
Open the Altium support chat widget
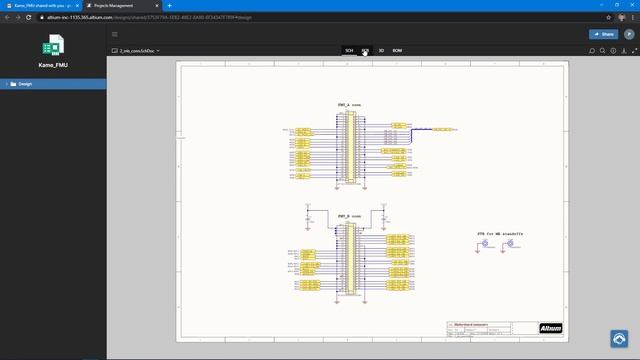click(619, 339)
